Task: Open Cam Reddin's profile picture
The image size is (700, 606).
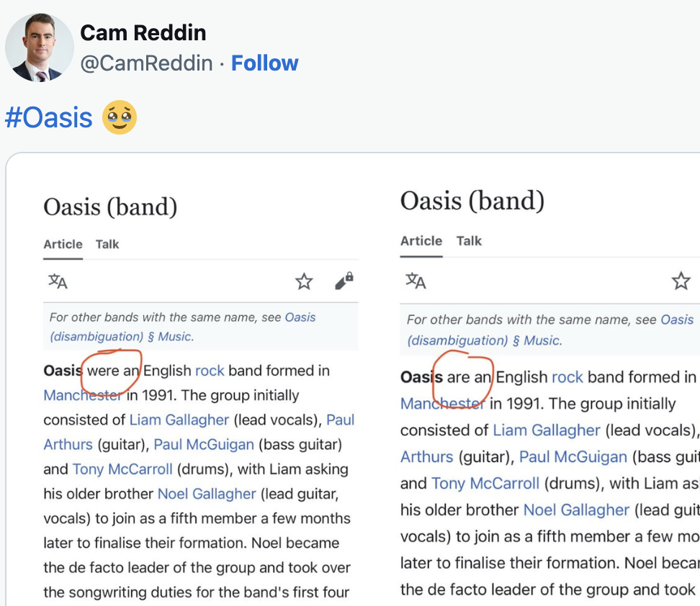Action: tap(40, 48)
